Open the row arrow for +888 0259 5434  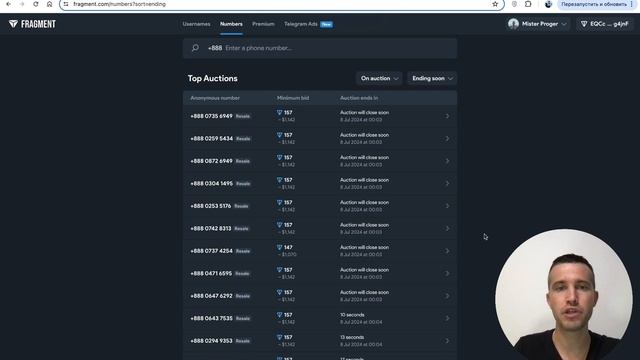click(x=447, y=139)
